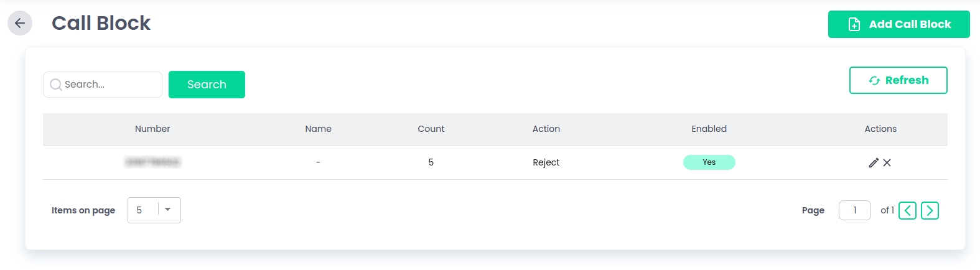Click the dropdown arrow next to 5
980x270 pixels.
pos(168,210)
